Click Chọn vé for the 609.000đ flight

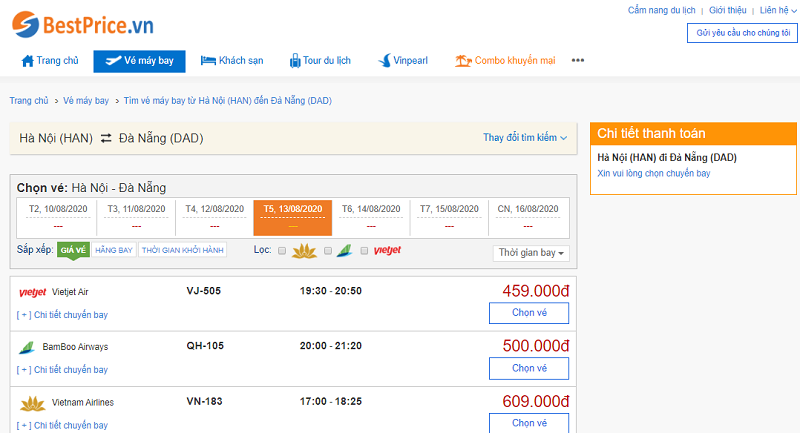(529, 423)
